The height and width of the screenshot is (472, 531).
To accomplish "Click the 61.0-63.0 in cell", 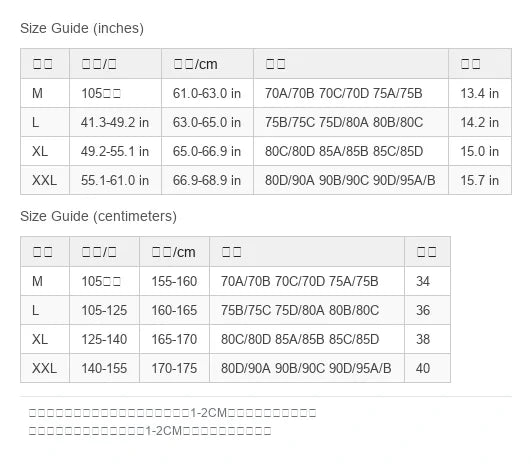I will (x=207, y=93).
